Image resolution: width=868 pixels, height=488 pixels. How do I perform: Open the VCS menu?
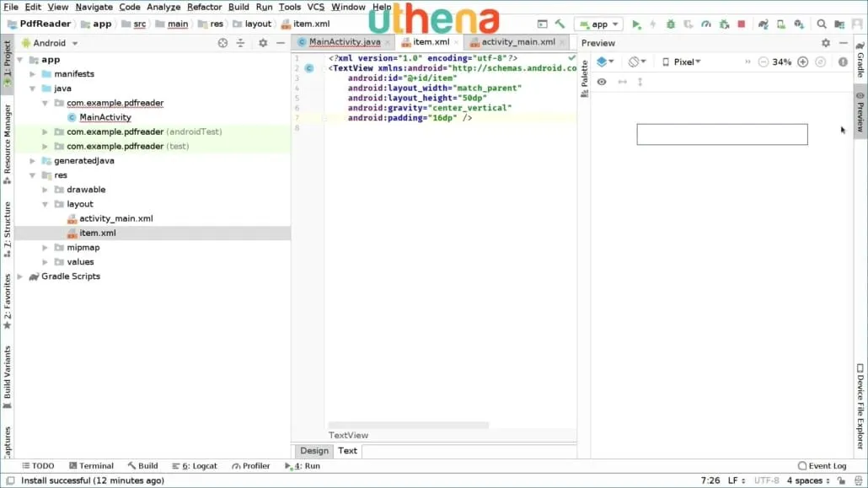315,8
